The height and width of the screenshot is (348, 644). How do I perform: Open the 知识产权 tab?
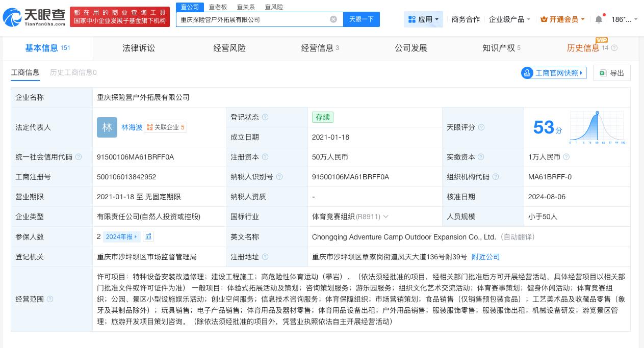pyautogui.click(x=501, y=48)
